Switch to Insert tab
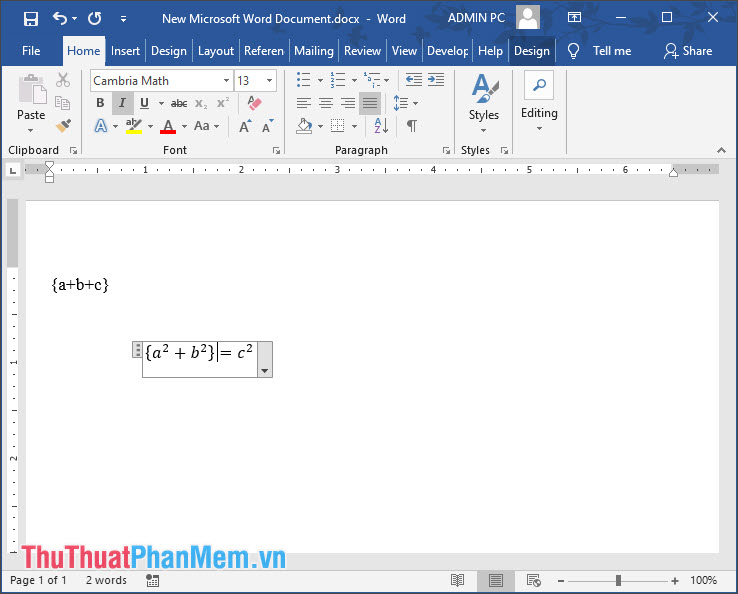Screen dimensions: 738x594 (x=125, y=51)
